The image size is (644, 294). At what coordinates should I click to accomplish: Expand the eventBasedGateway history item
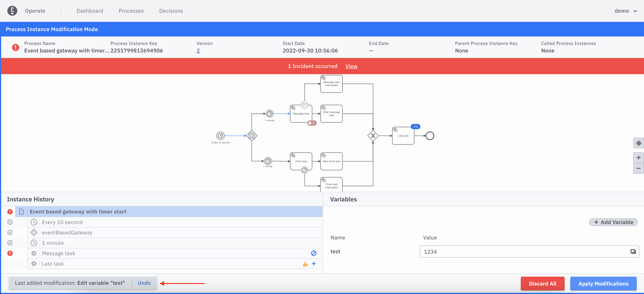tap(67, 232)
